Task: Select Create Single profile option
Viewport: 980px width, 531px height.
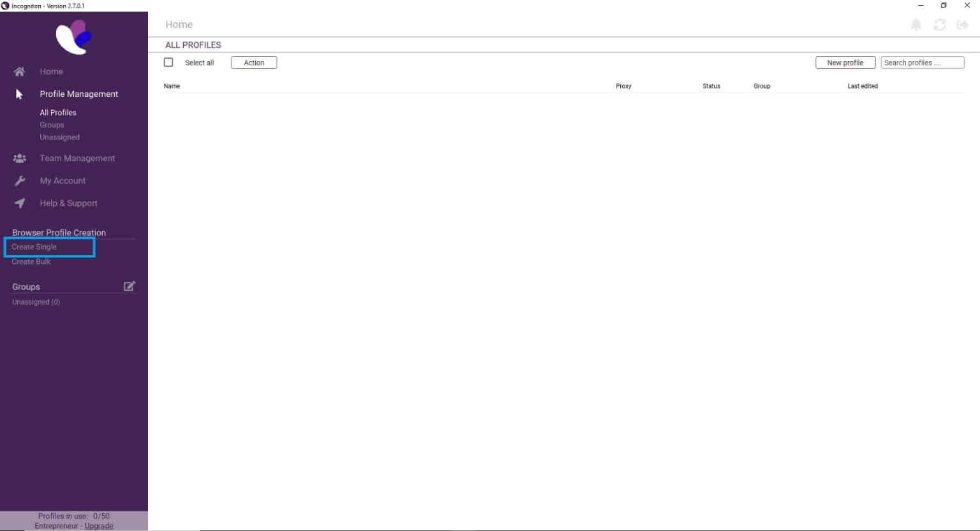Action: pyautogui.click(x=34, y=247)
